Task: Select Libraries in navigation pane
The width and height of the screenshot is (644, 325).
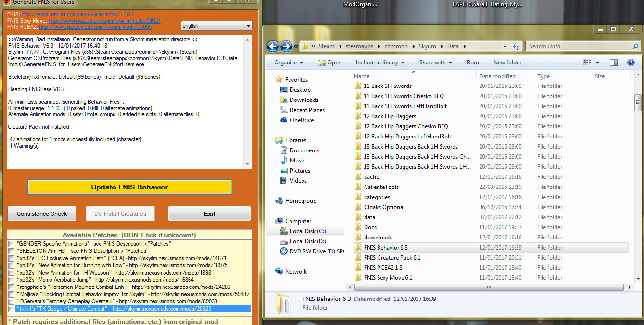Action: [296, 140]
